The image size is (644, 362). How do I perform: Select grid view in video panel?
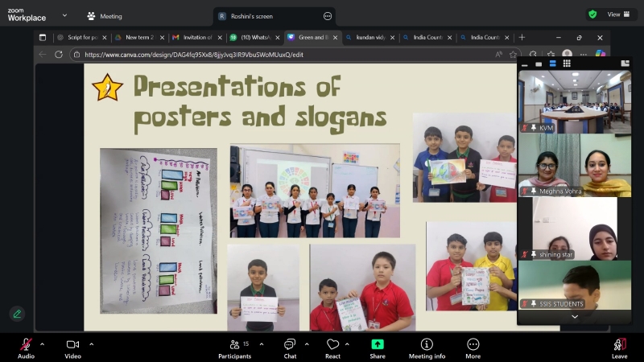pyautogui.click(x=566, y=64)
